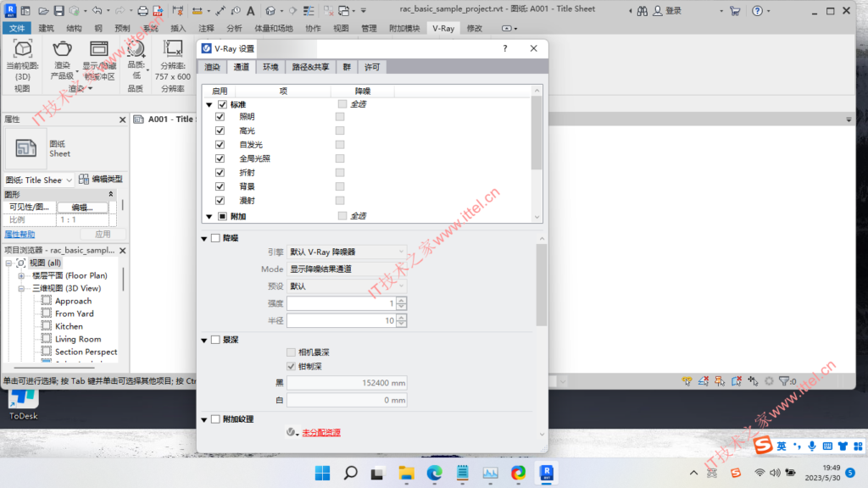The height and width of the screenshot is (488, 868).
Task: Click the Undo arrow icon
Action: [97, 8]
